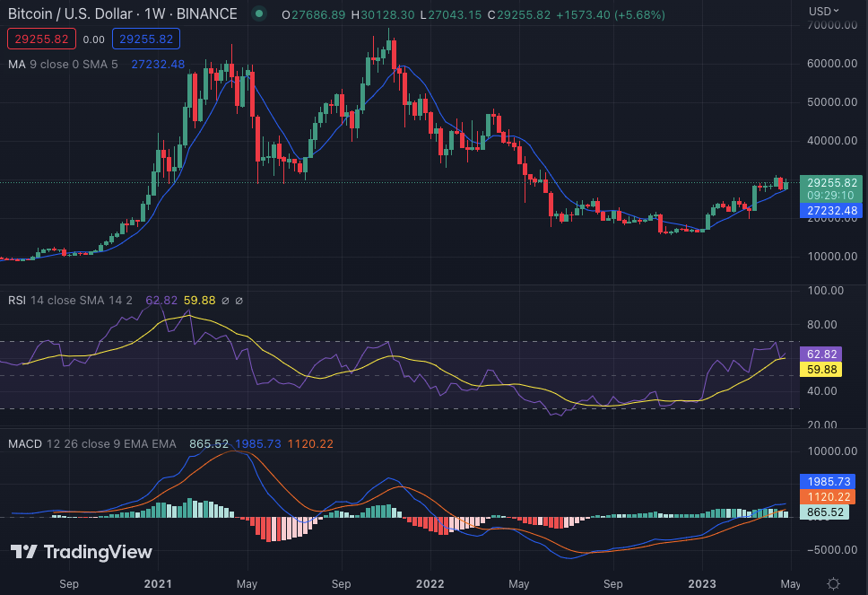
Task: Click the blue 1985.73 MACD axis label
Action: click(x=829, y=481)
